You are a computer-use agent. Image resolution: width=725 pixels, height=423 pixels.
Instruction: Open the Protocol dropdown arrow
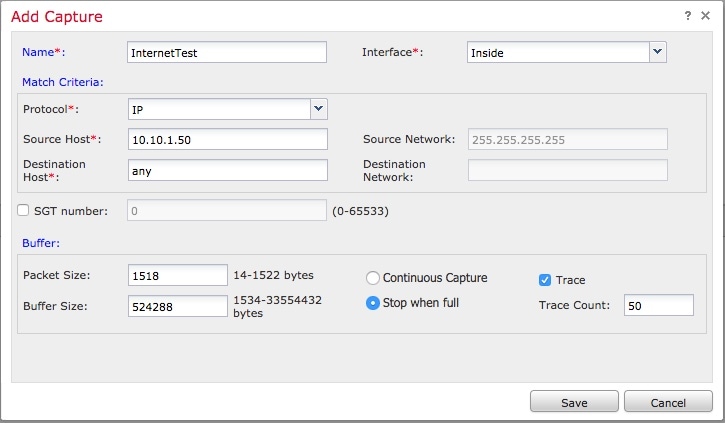[x=319, y=109]
